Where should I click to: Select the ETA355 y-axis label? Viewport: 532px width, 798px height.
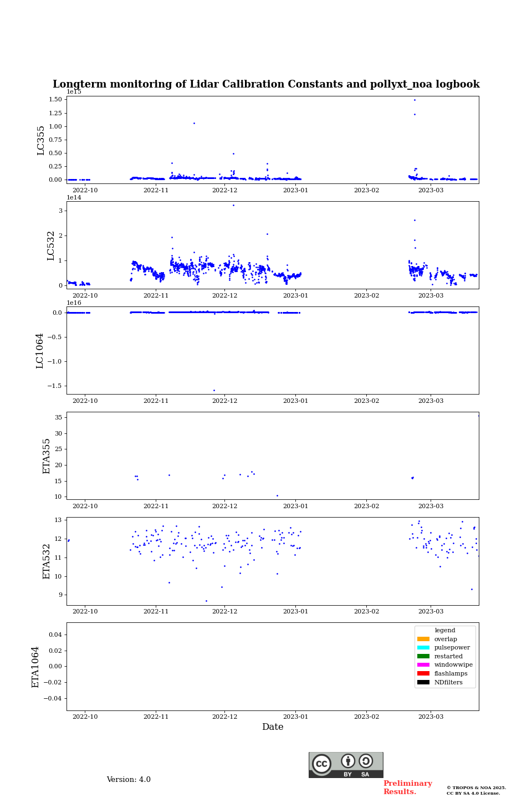47,456
